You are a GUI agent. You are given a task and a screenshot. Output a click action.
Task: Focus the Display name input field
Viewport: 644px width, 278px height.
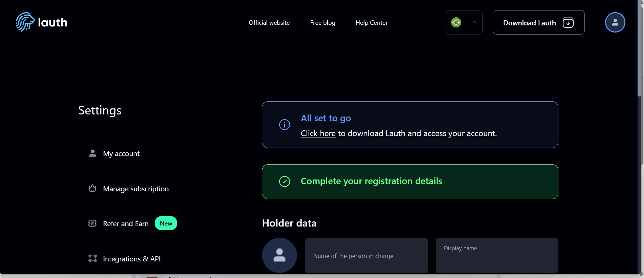[x=497, y=256]
